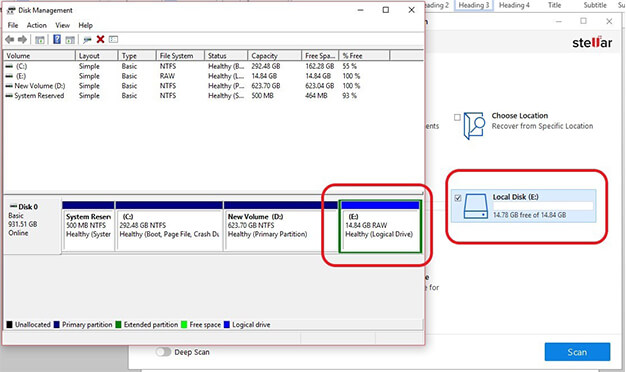Click the green Extended partition legend swatch
The width and height of the screenshot is (626, 372).
coord(118,325)
